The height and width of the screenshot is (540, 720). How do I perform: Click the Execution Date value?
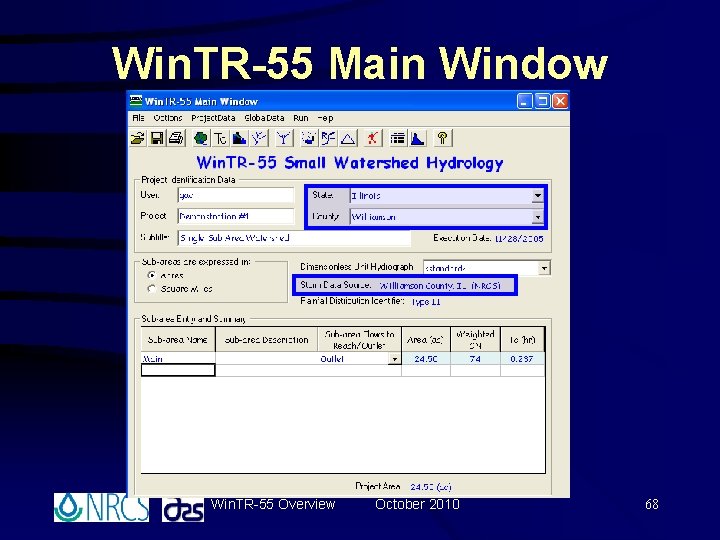(519, 238)
